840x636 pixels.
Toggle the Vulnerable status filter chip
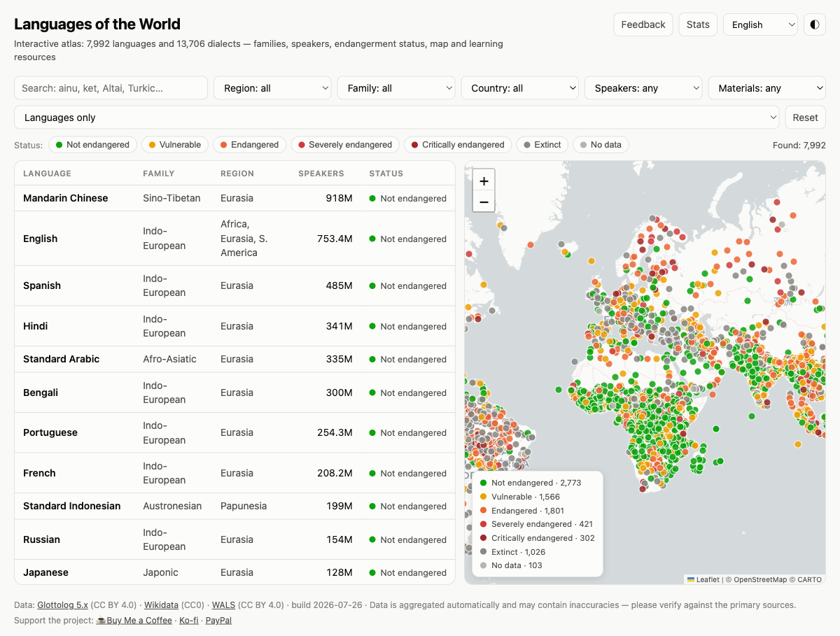point(175,145)
